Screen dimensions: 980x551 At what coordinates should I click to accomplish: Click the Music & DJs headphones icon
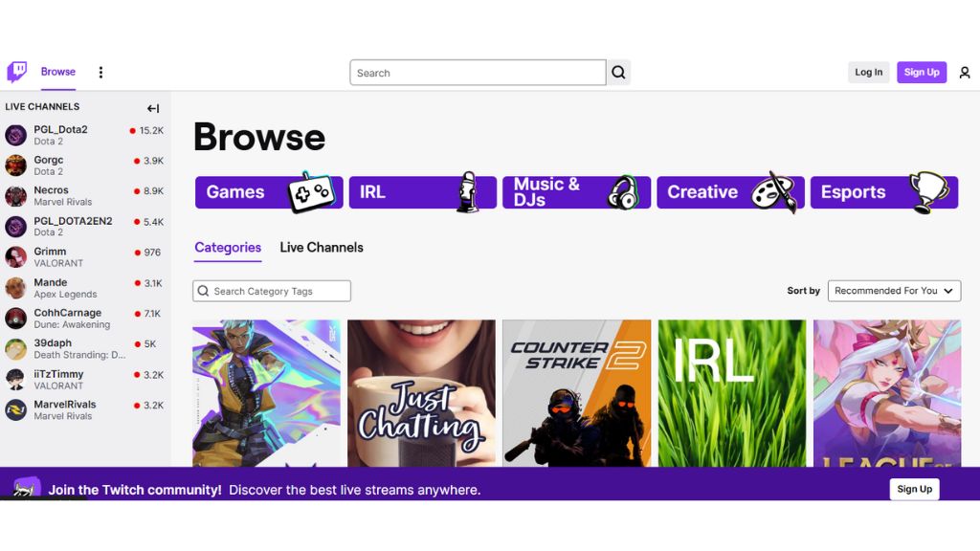(x=623, y=192)
